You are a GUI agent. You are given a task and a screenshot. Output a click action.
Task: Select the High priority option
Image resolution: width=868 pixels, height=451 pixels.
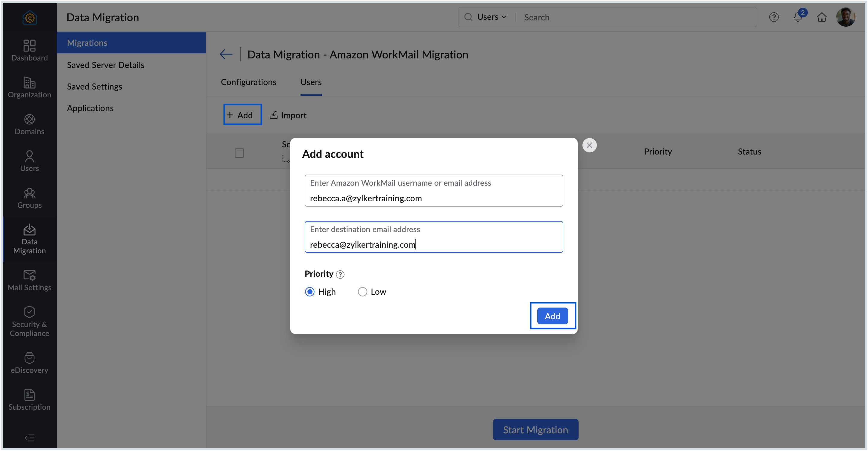tap(310, 292)
